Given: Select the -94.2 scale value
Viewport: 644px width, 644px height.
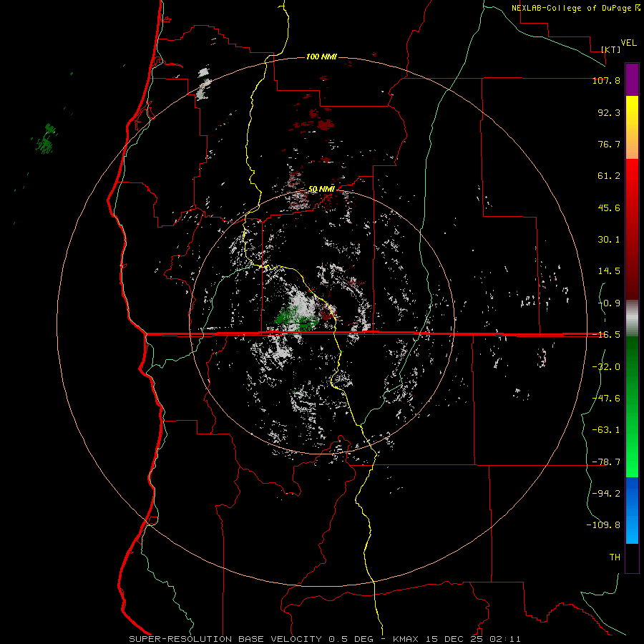Looking at the screenshot, I should (606, 494).
